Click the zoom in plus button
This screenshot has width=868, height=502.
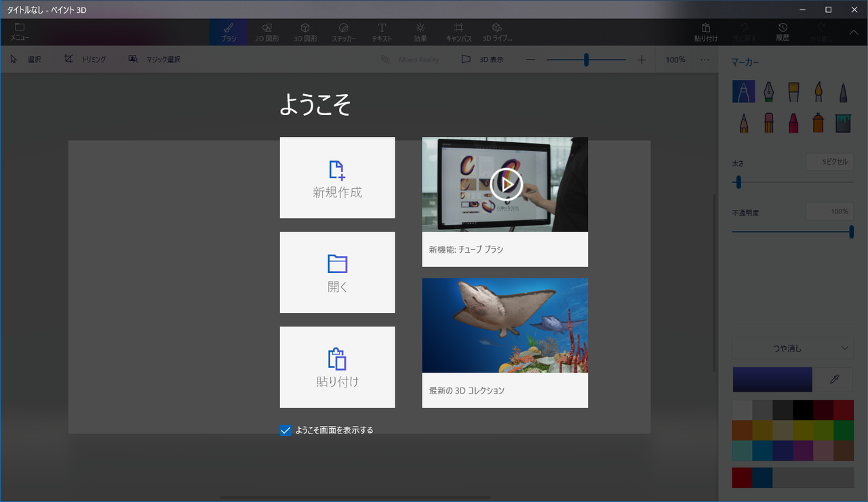[642, 60]
